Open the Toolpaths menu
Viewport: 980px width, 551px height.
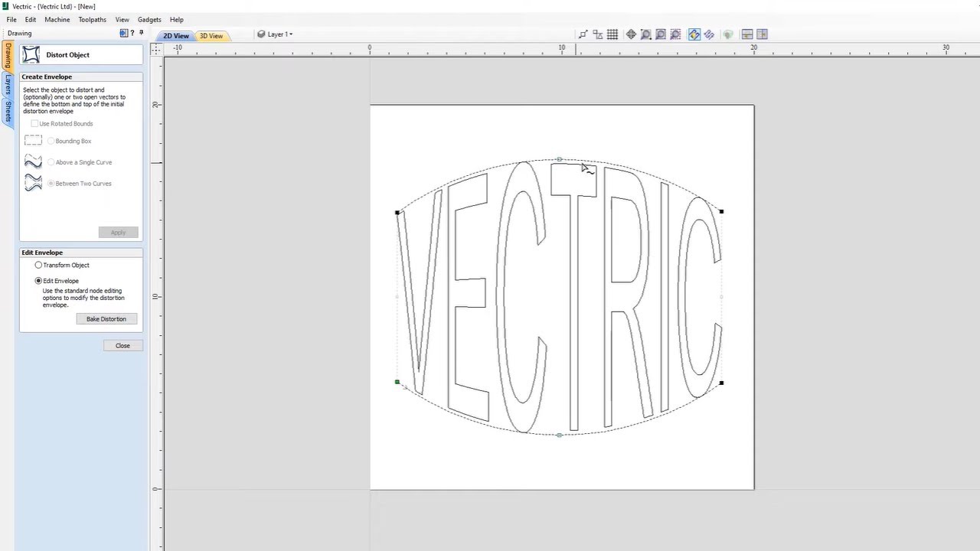(x=93, y=19)
